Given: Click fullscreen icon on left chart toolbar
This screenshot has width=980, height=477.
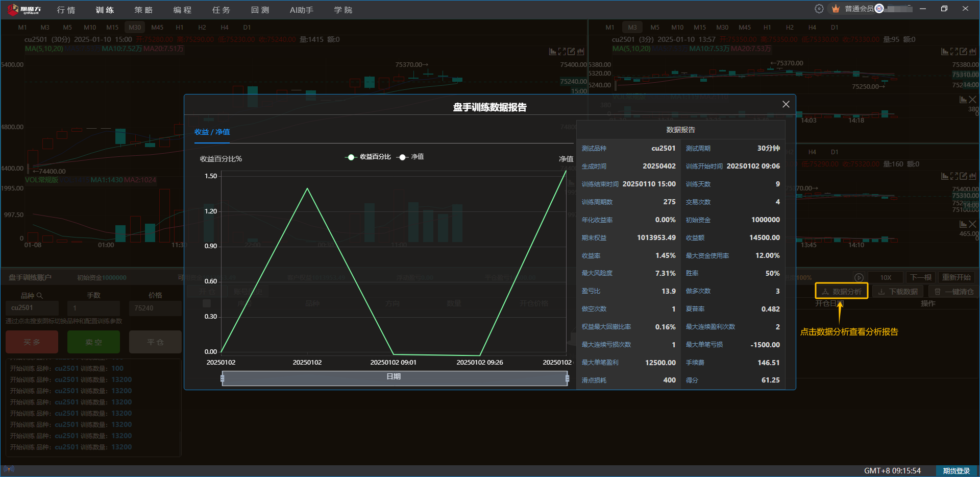Looking at the screenshot, I should [x=562, y=52].
